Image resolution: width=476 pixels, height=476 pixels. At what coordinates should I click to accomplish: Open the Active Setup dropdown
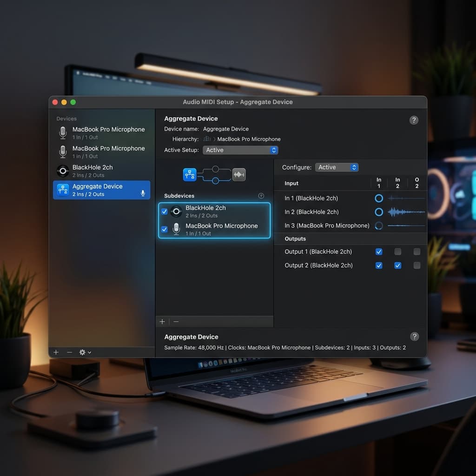[240, 150]
